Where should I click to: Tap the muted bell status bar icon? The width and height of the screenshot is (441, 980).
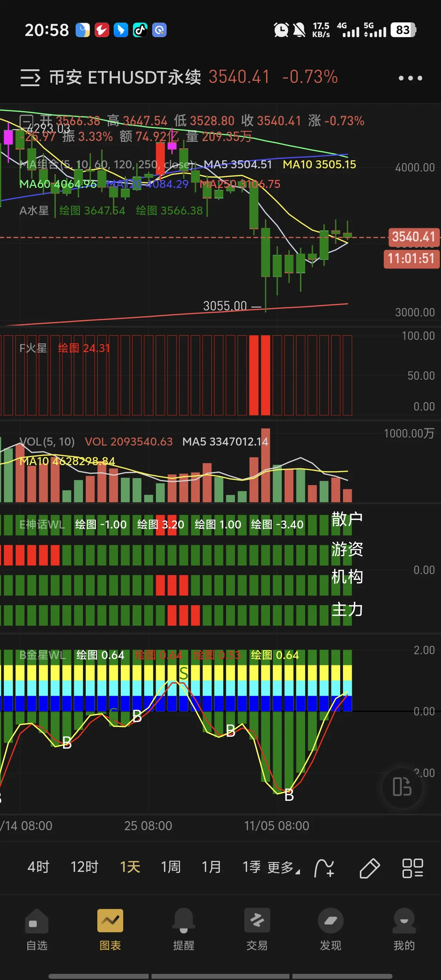pos(300,30)
